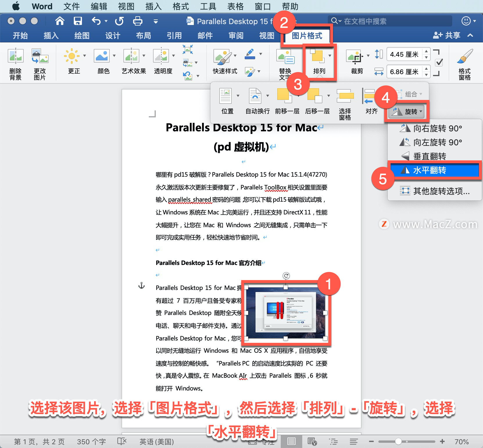
Task: Switch to the Layout (布局) tab
Action: tap(143, 36)
